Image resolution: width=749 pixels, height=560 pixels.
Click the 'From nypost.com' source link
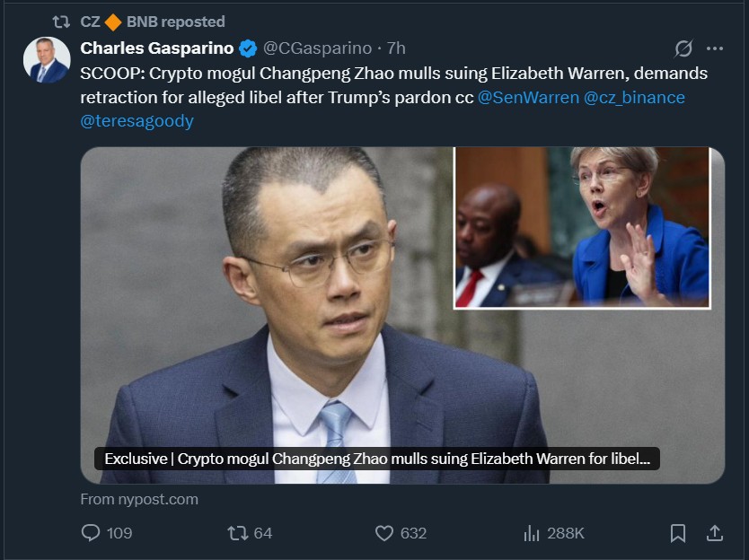pos(139,499)
